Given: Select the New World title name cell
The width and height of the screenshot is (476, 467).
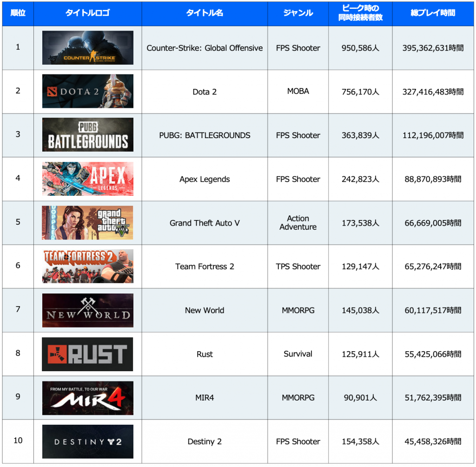Looking at the screenshot, I should point(205,310).
